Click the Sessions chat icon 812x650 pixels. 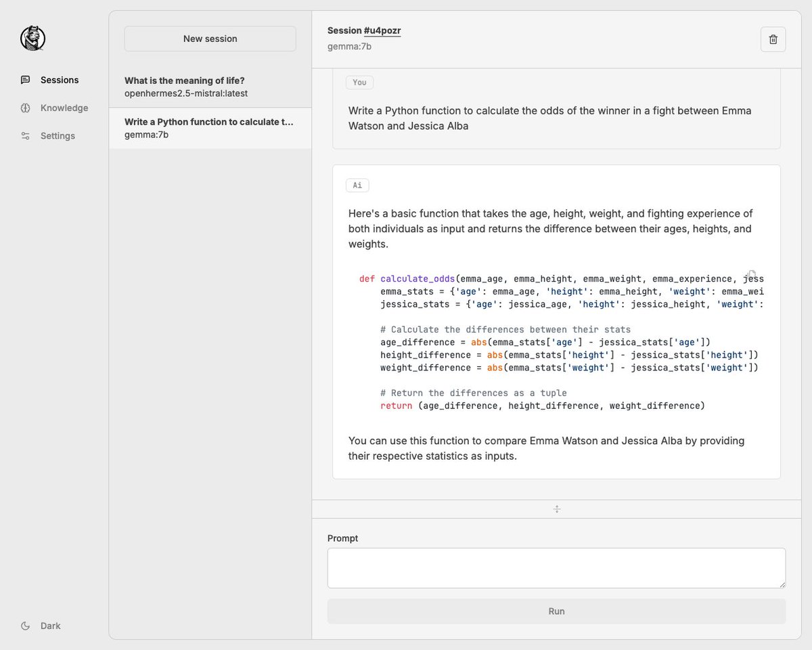point(26,80)
